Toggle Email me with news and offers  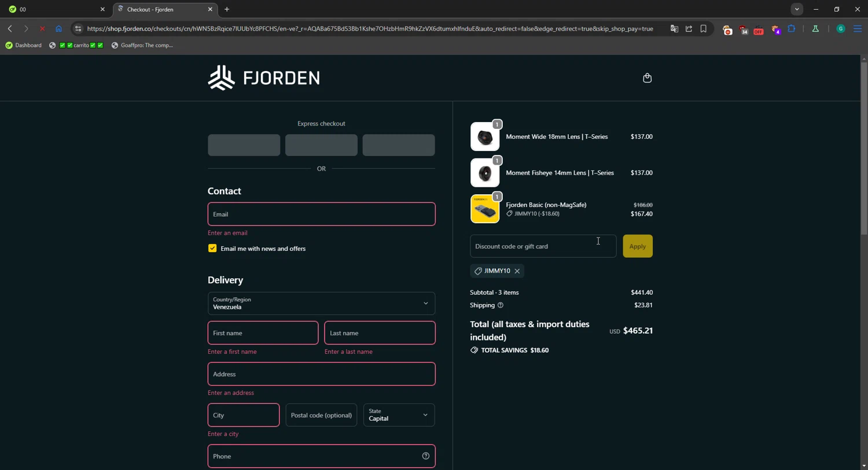(x=212, y=249)
